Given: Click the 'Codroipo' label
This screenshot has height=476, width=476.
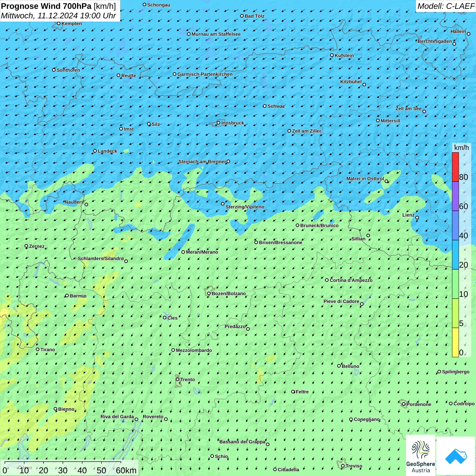Looking at the screenshot, I should [x=464, y=404].
